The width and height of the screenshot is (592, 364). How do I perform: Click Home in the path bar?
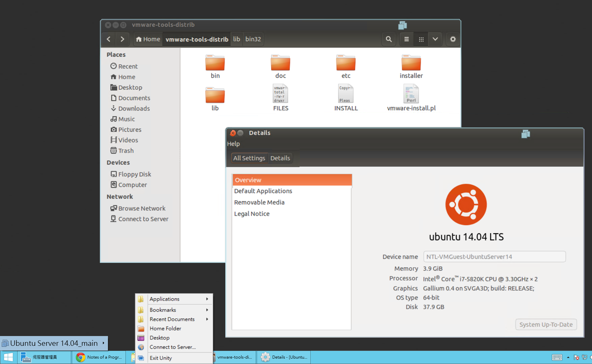(148, 39)
